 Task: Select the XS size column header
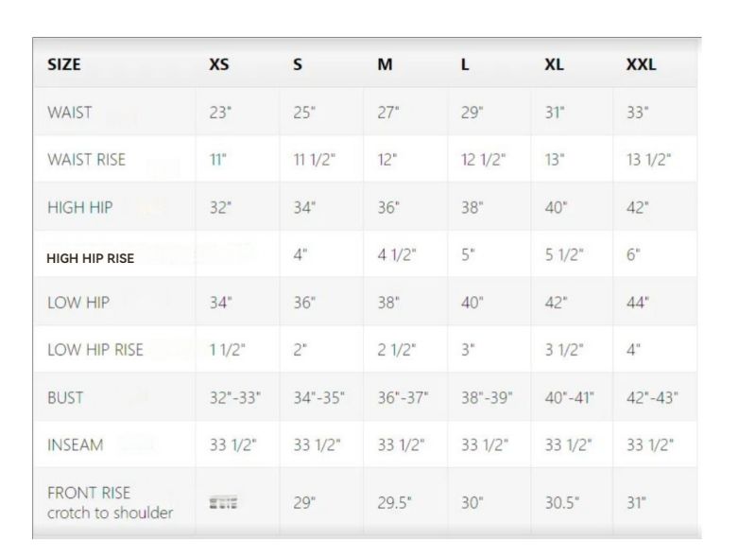219,64
